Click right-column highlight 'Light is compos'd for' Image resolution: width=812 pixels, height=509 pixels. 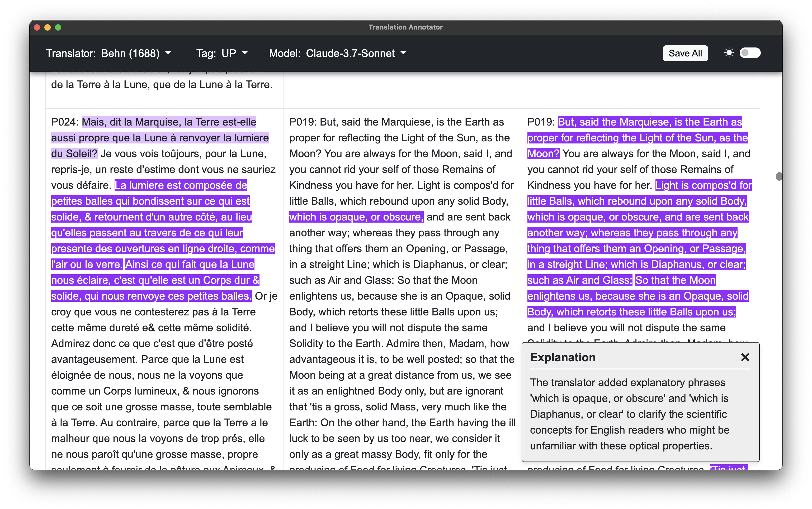coord(703,185)
